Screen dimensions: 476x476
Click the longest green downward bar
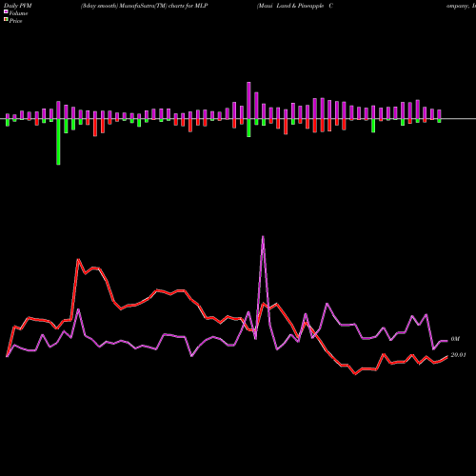tap(58, 142)
